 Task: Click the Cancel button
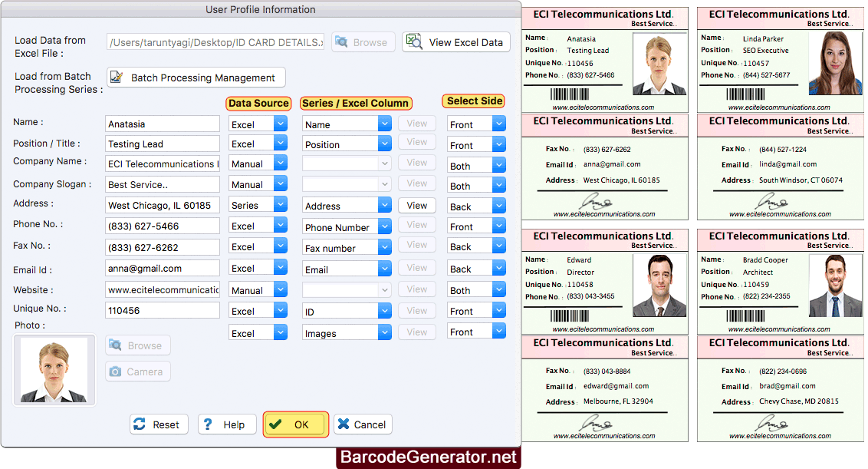point(363,424)
